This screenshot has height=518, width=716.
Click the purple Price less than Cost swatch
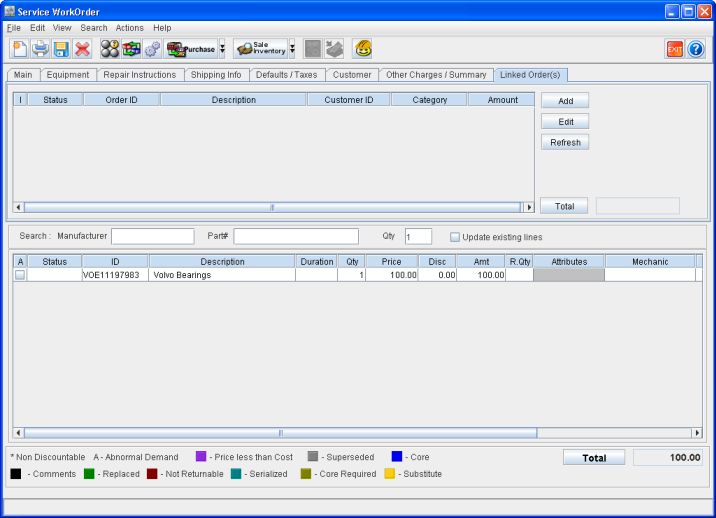click(x=201, y=456)
